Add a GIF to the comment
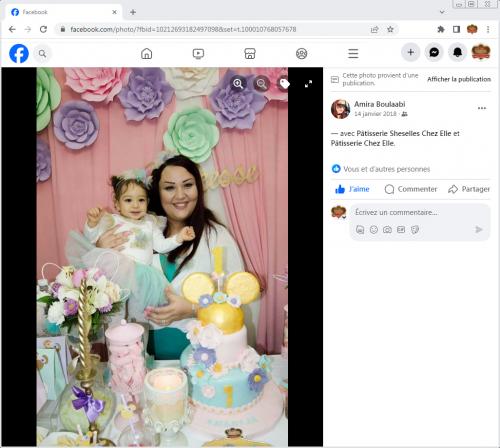500x448 pixels. point(401,229)
